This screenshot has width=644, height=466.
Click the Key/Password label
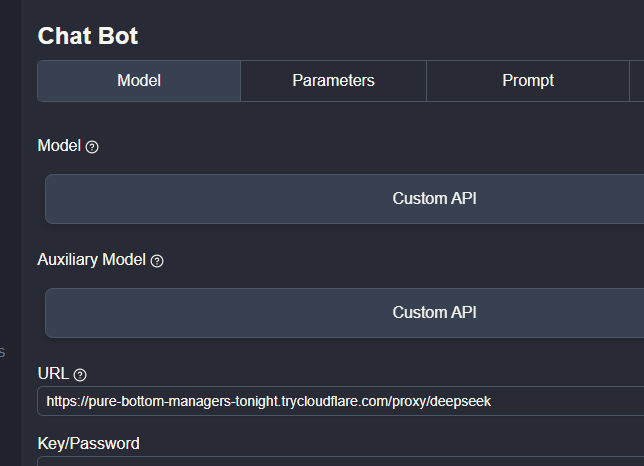point(88,443)
